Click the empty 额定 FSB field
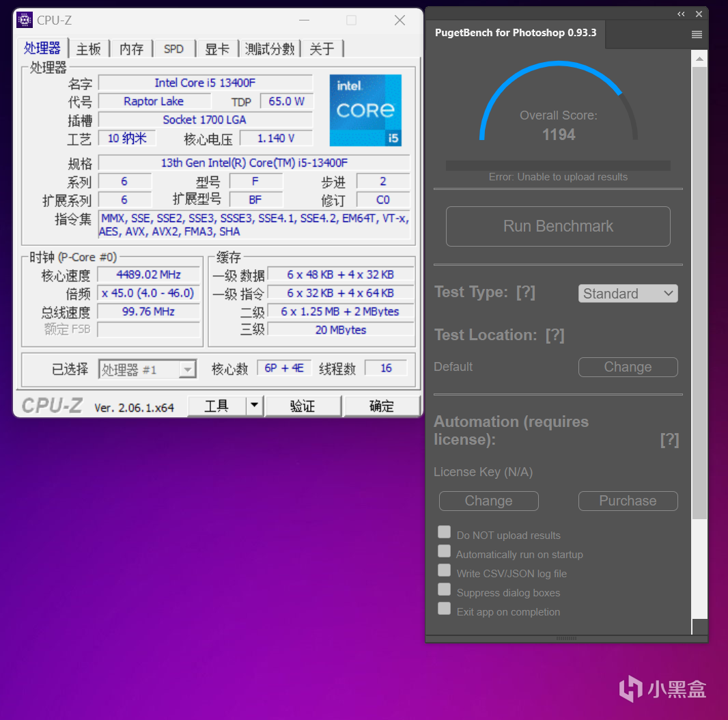The image size is (728, 720). [x=149, y=329]
